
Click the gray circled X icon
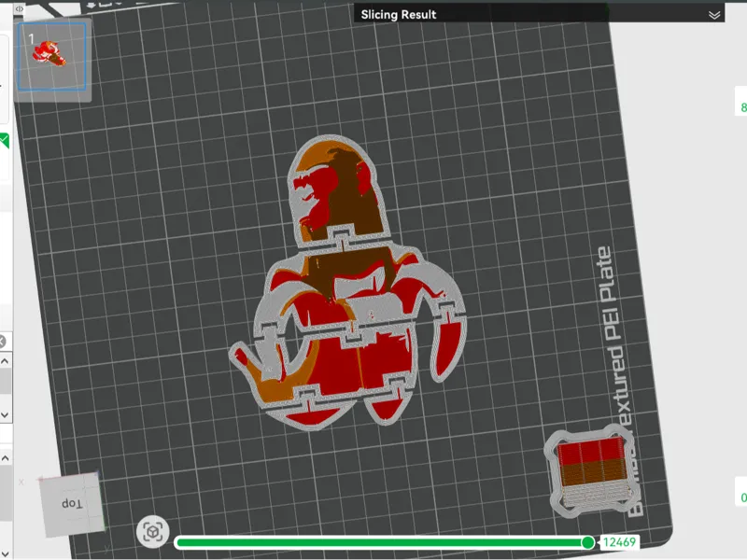[2, 342]
